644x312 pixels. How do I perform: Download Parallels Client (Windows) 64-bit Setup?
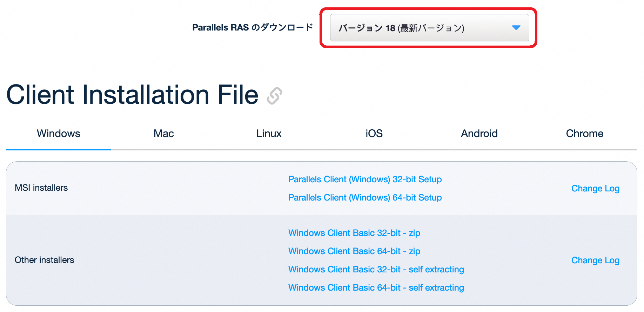[x=365, y=197]
